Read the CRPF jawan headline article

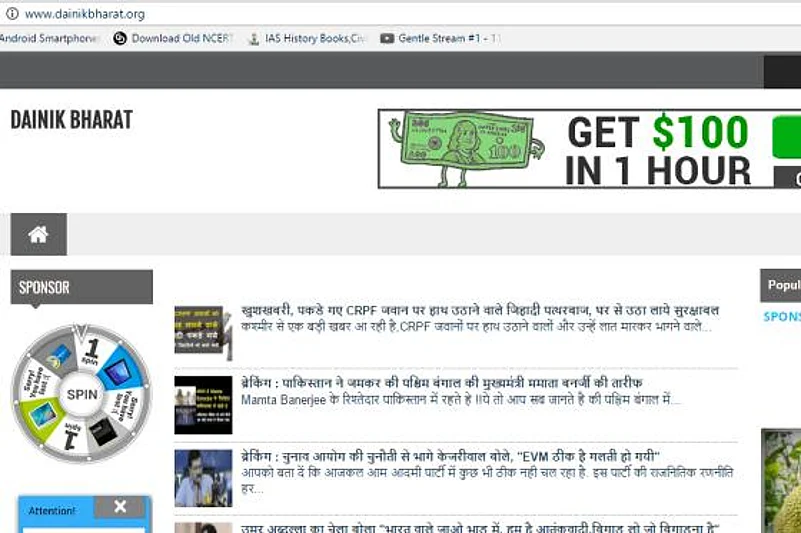(480, 311)
